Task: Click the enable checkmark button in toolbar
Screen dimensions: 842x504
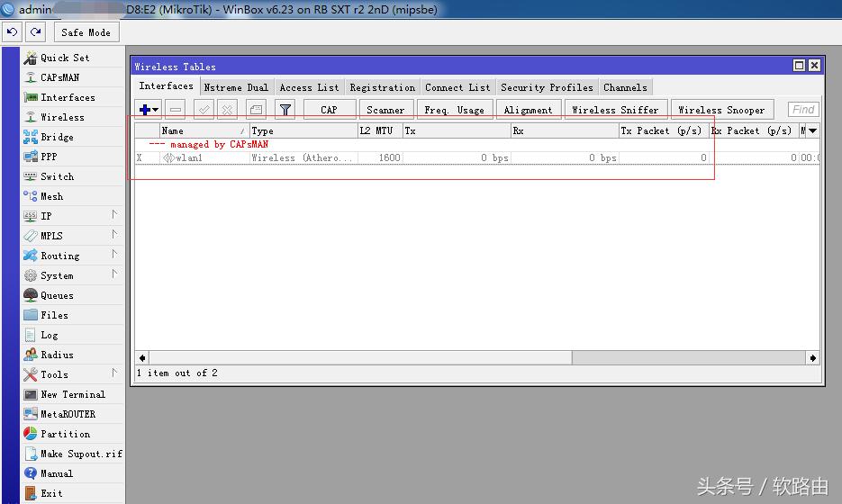Action: tap(204, 110)
